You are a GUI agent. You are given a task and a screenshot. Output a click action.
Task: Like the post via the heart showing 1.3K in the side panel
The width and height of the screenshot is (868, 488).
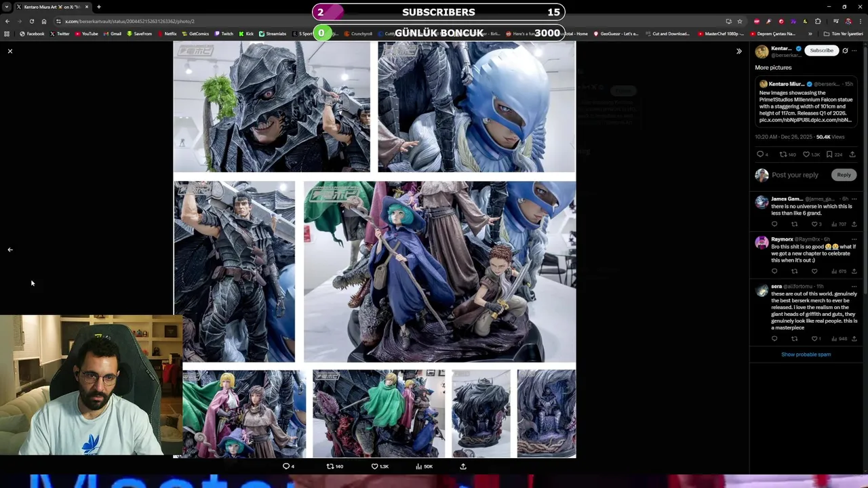coord(811,155)
